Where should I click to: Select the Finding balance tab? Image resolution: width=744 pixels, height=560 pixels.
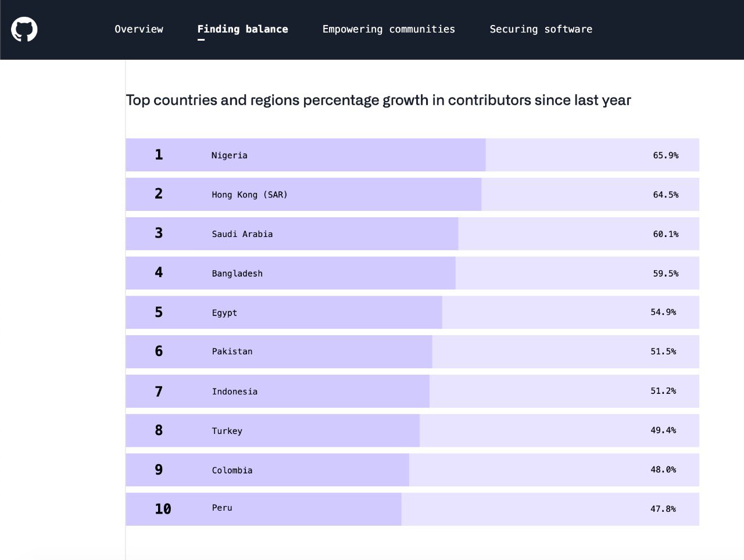click(x=242, y=29)
